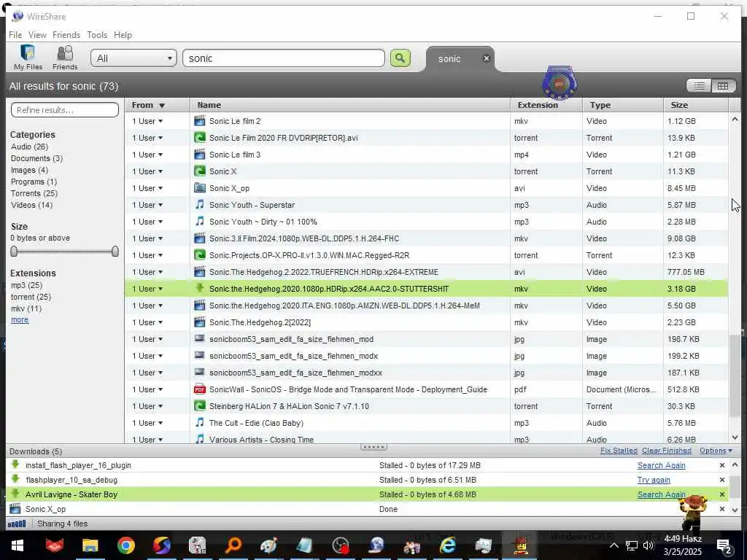Click image icon of sonicboom53 flehmen_mod

(x=200, y=339)
